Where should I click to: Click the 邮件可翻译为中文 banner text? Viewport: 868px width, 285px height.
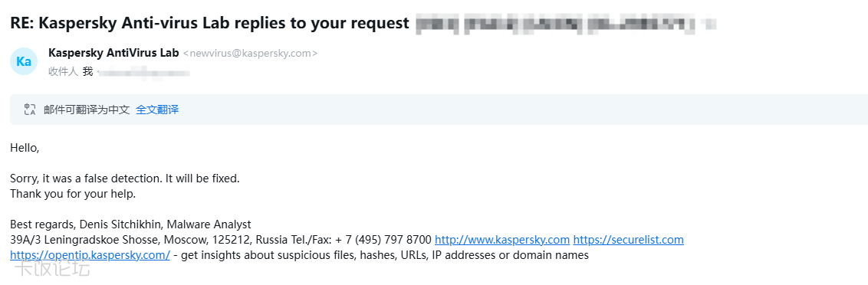[x=87, y=110]
